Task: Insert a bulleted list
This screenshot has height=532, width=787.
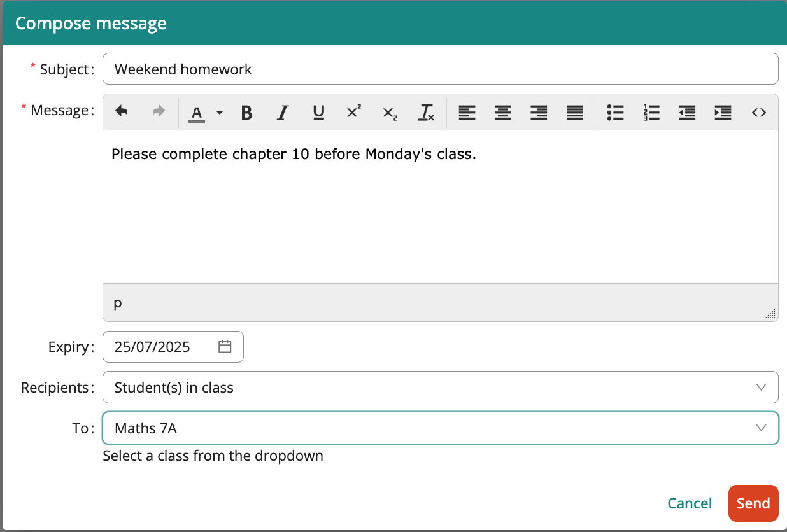Action: [616, 112]
